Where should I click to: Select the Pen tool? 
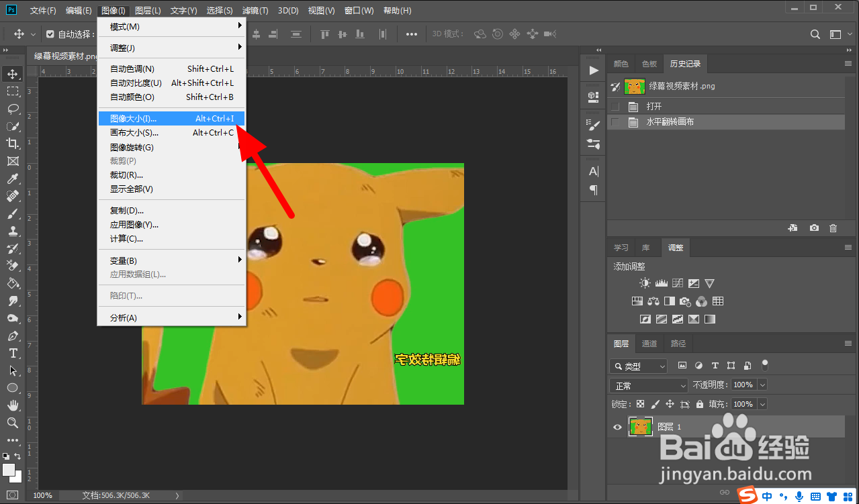click(13, 336)
